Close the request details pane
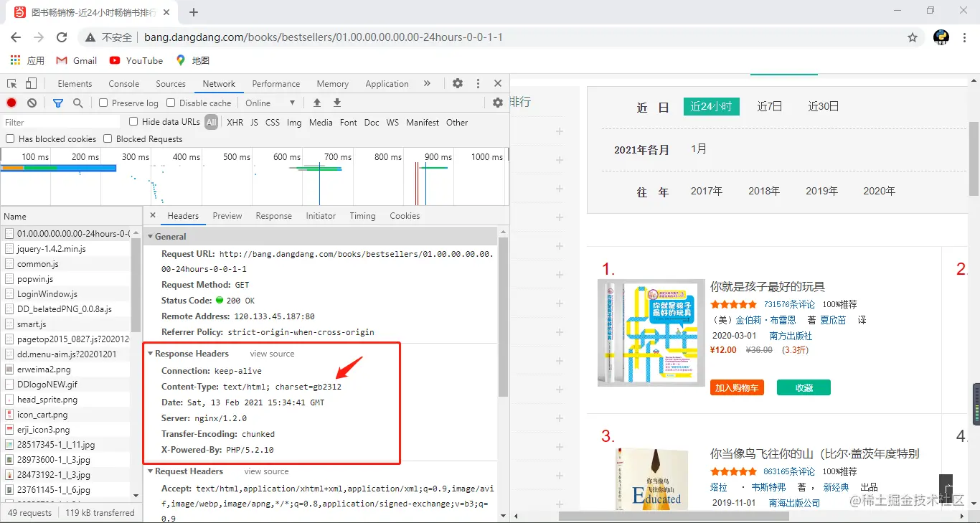 (152, 215)
